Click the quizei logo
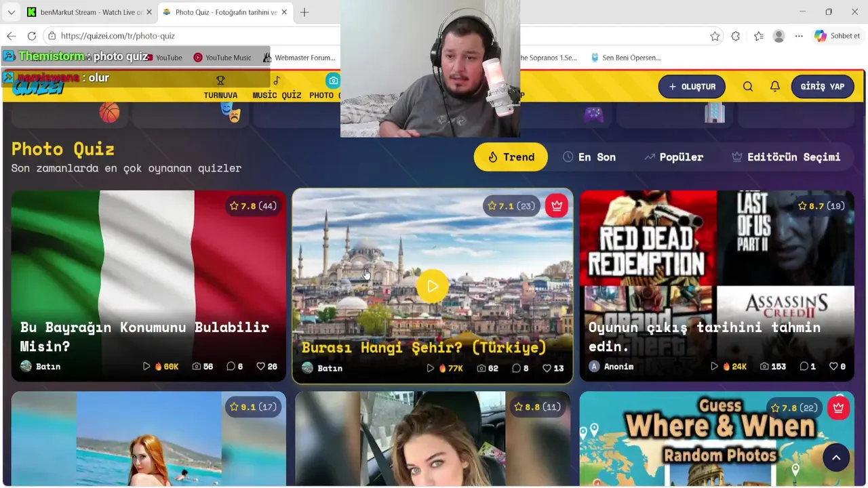Image resolution: width=868 pixels, height=488 pixels. (39, 87)
